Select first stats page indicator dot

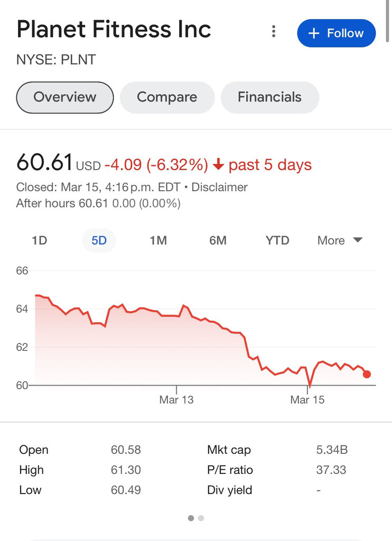[191, 518]
